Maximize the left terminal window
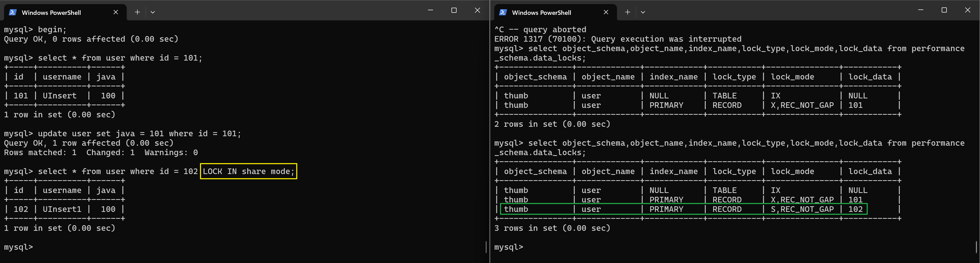The width and height of the screenshot is (980, 263). point(454,10)
